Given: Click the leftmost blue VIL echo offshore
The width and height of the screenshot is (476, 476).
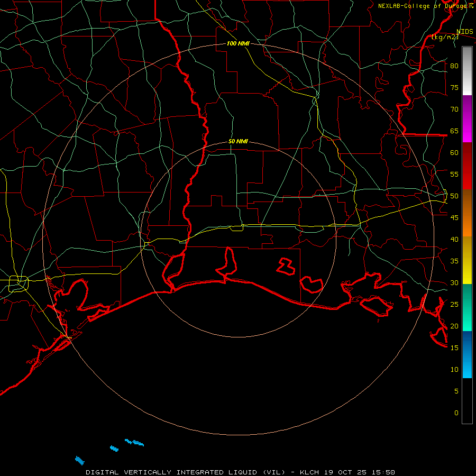Looking at the screenshot, I should [x=79, y=461].
